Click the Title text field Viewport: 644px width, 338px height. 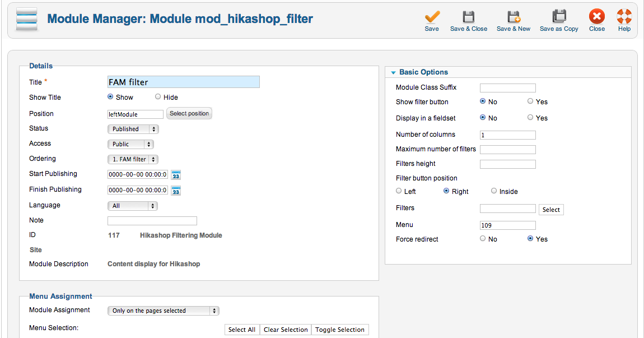point(184,82)
